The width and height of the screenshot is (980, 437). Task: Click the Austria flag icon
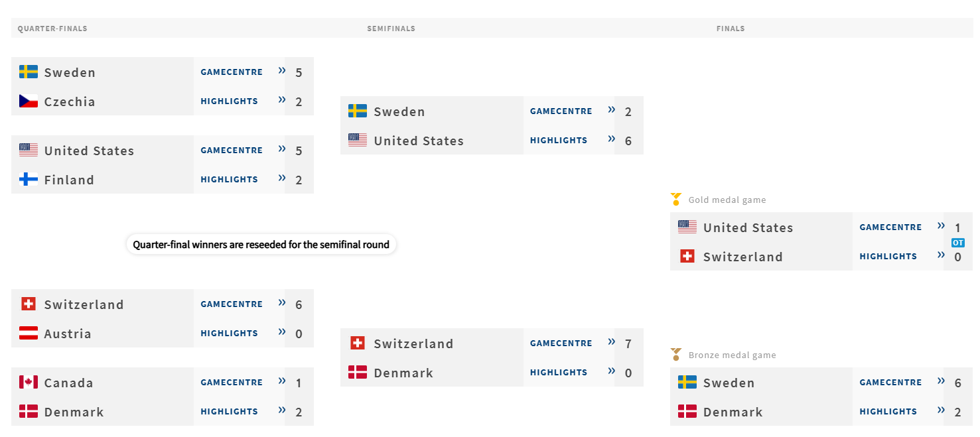pos(29,334)
